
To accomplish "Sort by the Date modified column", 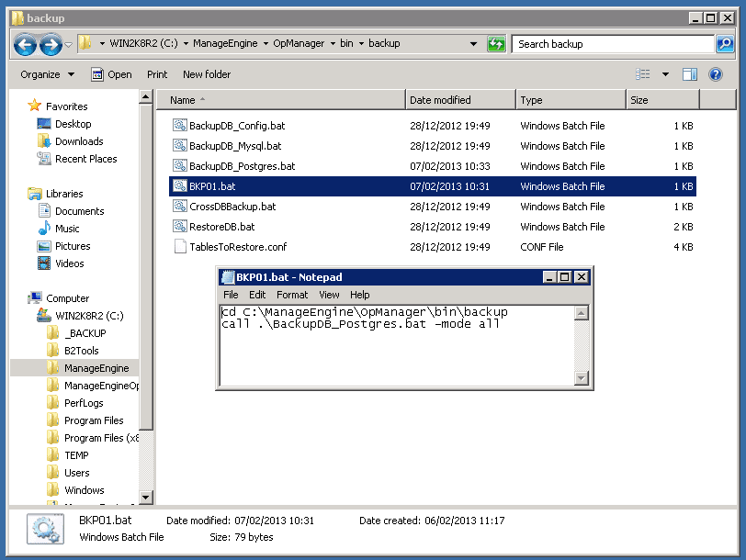I will pyautogui.click(x=460, y=100).
